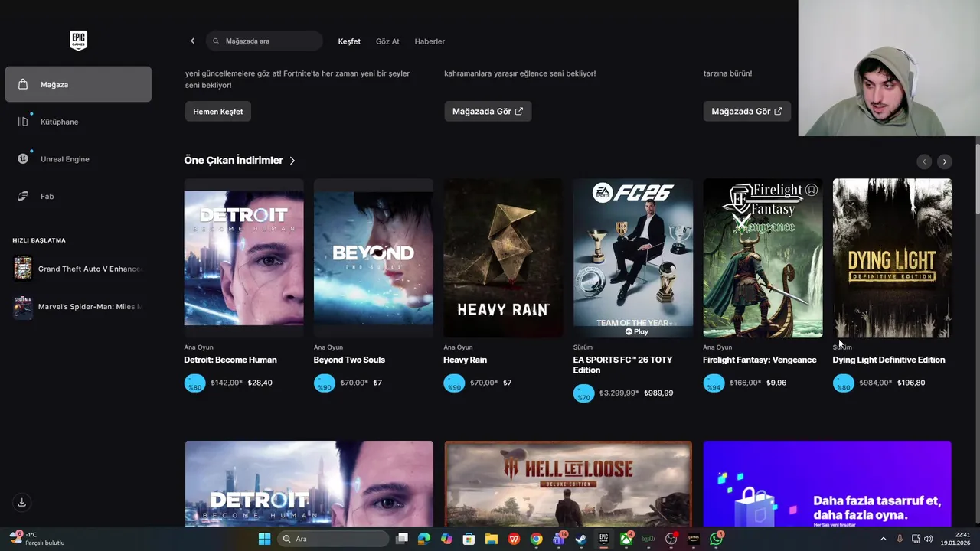Image resolution: width=980 pixels, height=551 pixels.
Task: Click the %80 discount badge under Detroit: Become Human
Action: (195, 383)
